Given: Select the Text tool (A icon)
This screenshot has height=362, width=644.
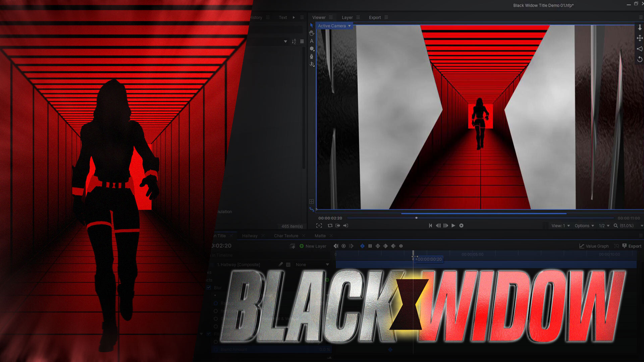Looking at the screenshot, I should (312, 41).
